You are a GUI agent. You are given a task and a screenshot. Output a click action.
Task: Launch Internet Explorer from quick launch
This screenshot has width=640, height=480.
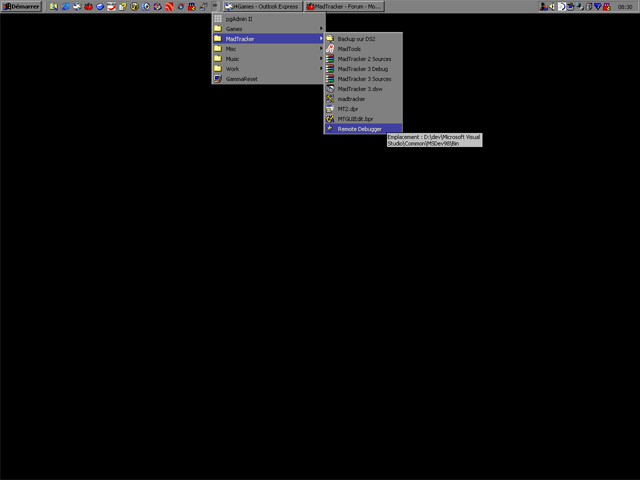click(65, 7)
